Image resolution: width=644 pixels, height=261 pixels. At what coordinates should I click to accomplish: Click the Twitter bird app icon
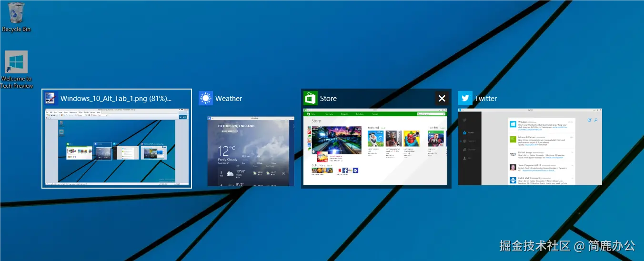(x=465, y=99)
